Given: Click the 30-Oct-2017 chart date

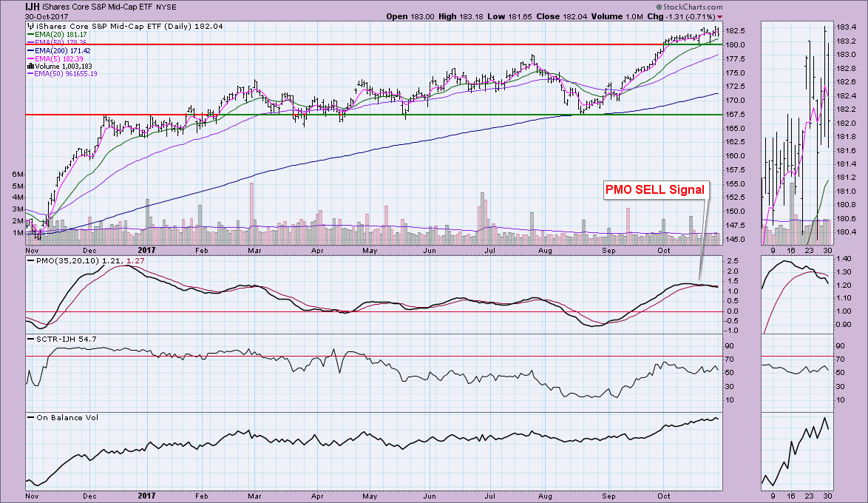Looking at the screenshot, I should click(x=47, y=16).
